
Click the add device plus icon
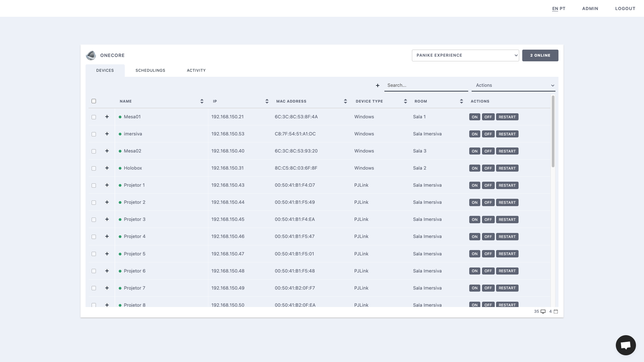tap(378, 85)
